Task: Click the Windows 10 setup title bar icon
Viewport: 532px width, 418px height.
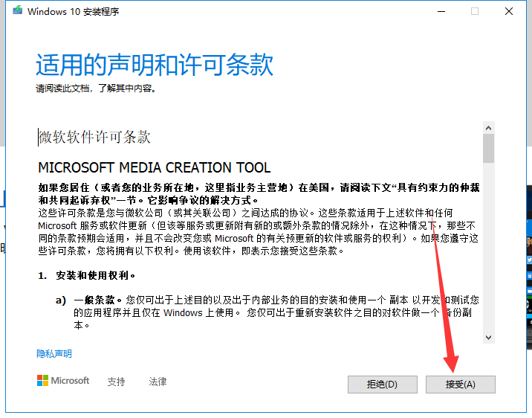Action: (x=17, y=10)
